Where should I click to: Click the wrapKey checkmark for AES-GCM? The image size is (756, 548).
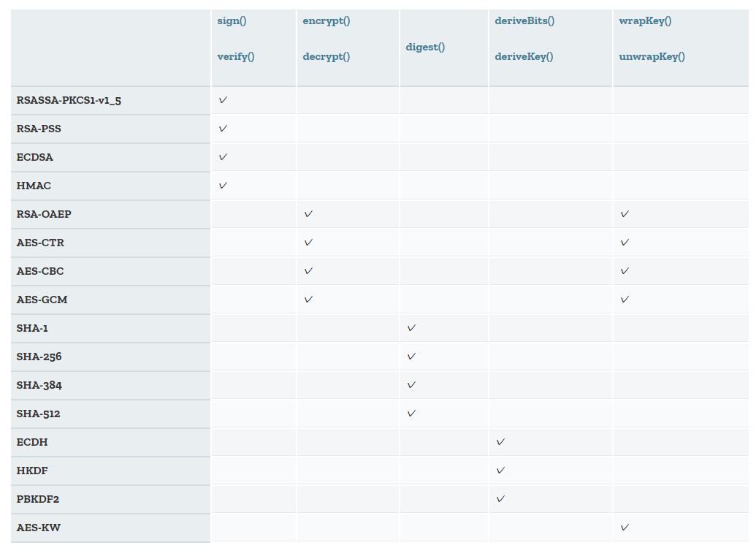click(625, 299)
